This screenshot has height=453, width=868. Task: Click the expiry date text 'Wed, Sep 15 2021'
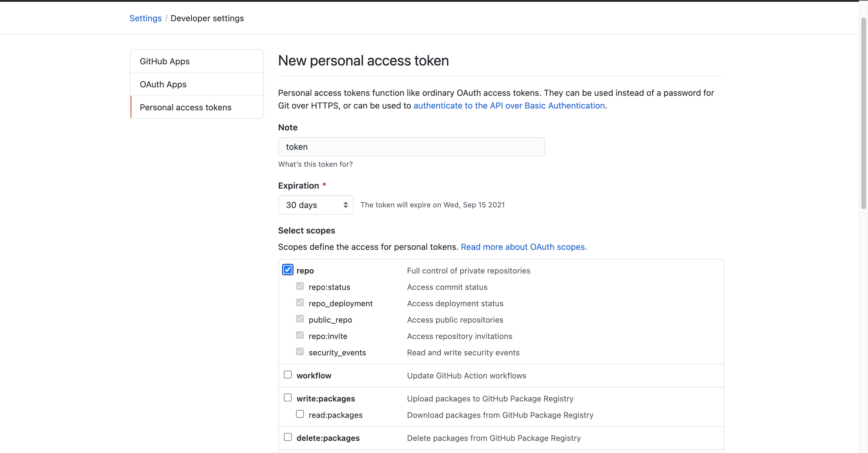click(x=474, y=205)
